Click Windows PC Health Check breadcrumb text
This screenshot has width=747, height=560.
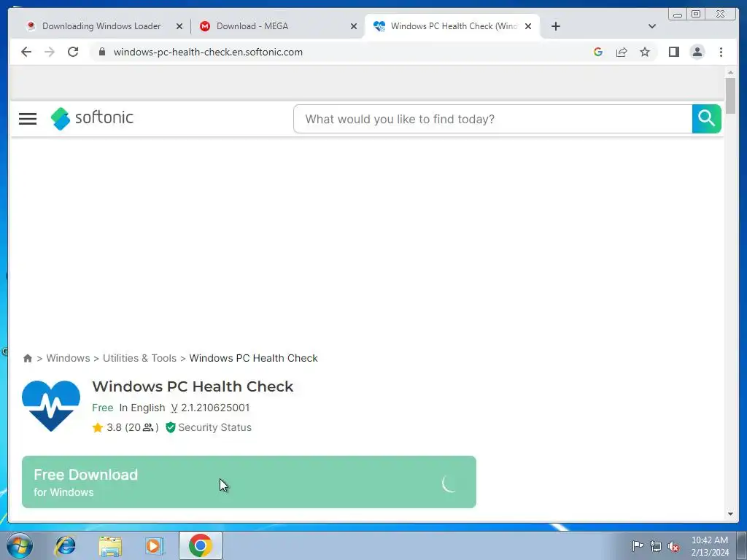click(253, 358)
